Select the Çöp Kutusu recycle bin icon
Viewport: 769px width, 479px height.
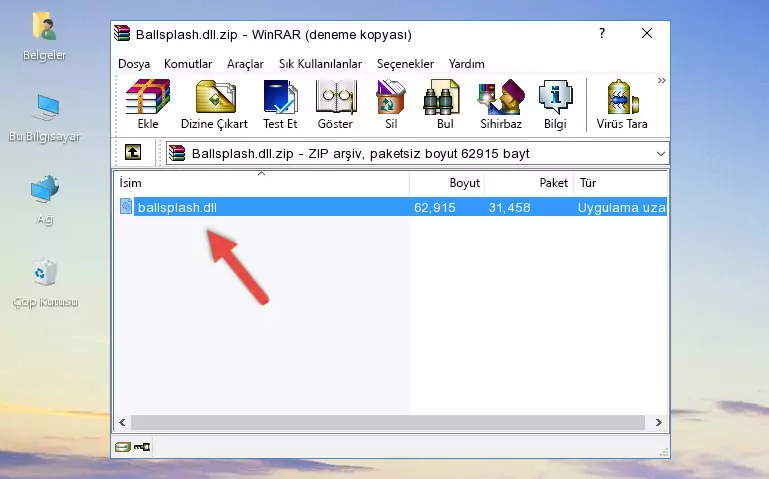(45, 283)
